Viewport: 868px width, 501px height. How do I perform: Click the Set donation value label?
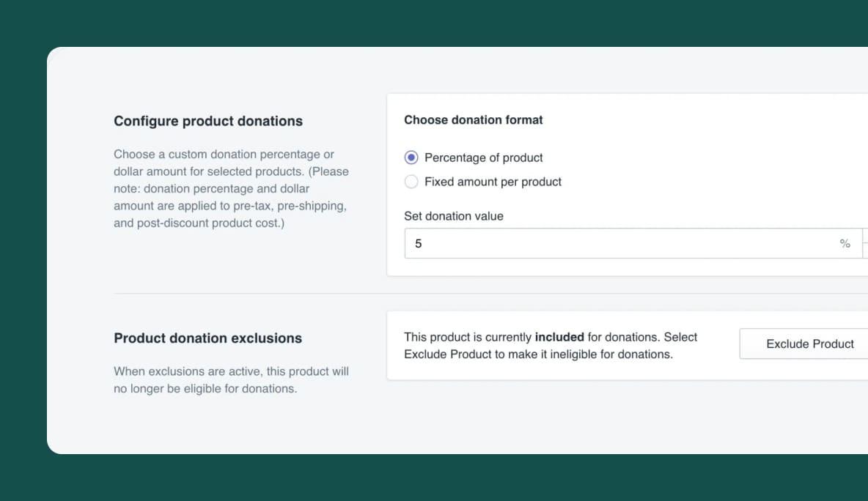(x=454, y=216)
